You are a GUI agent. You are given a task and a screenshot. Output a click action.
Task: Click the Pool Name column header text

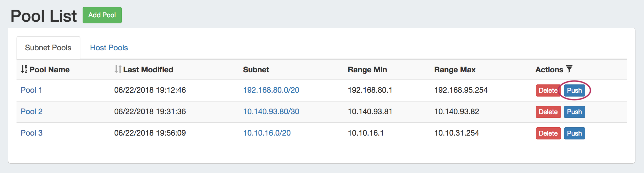coord(50,70)
